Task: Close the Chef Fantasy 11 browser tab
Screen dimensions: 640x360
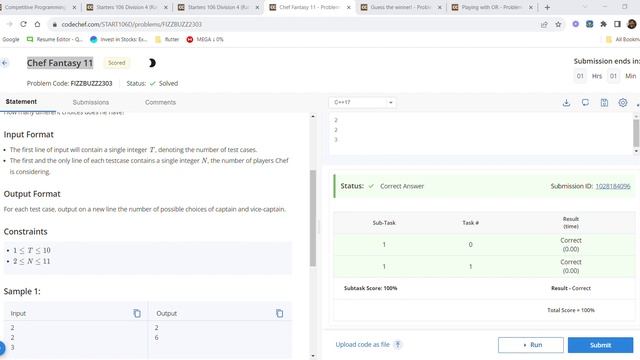Action: coord(349,7)
